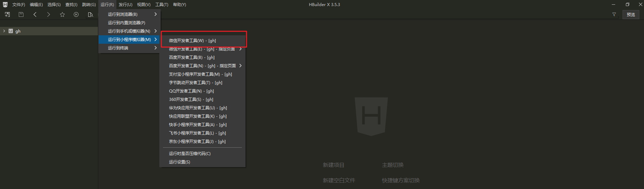The width and height of the screenshot is (644, 189).
Task: Click the 新建空白文件 link
Action: point(339,180)
